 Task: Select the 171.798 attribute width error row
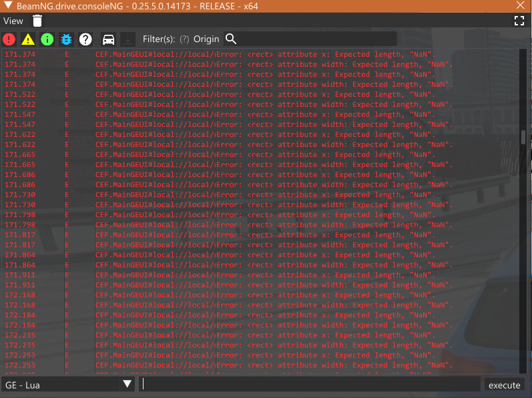click(261, 225)
